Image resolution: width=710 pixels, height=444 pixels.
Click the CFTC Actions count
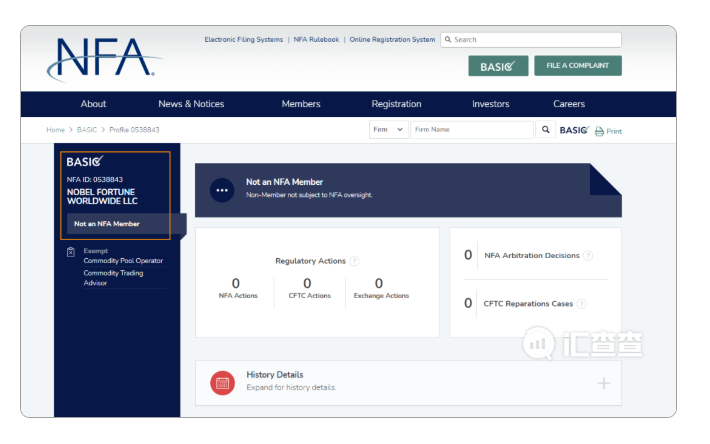click(307, 283)
